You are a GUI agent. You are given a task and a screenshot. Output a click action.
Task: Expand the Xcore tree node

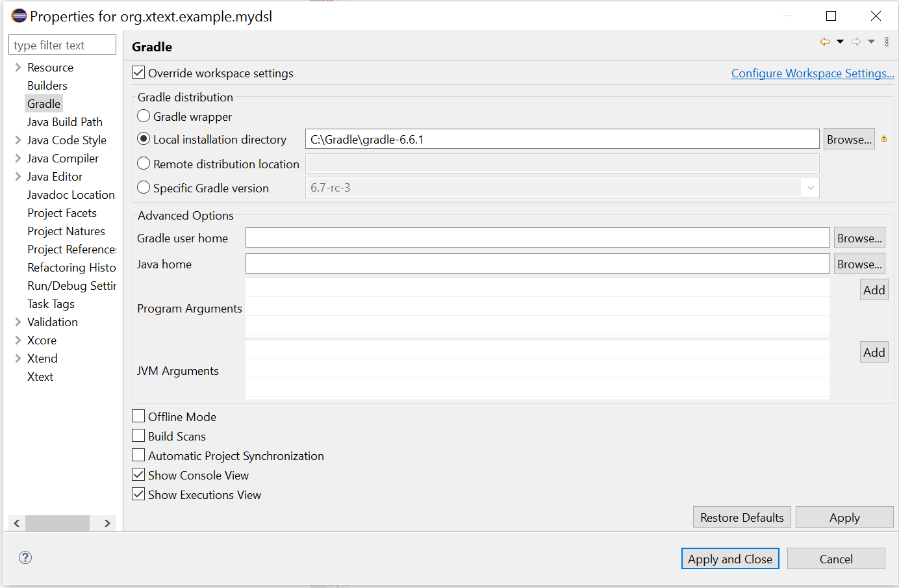[18, 340]
